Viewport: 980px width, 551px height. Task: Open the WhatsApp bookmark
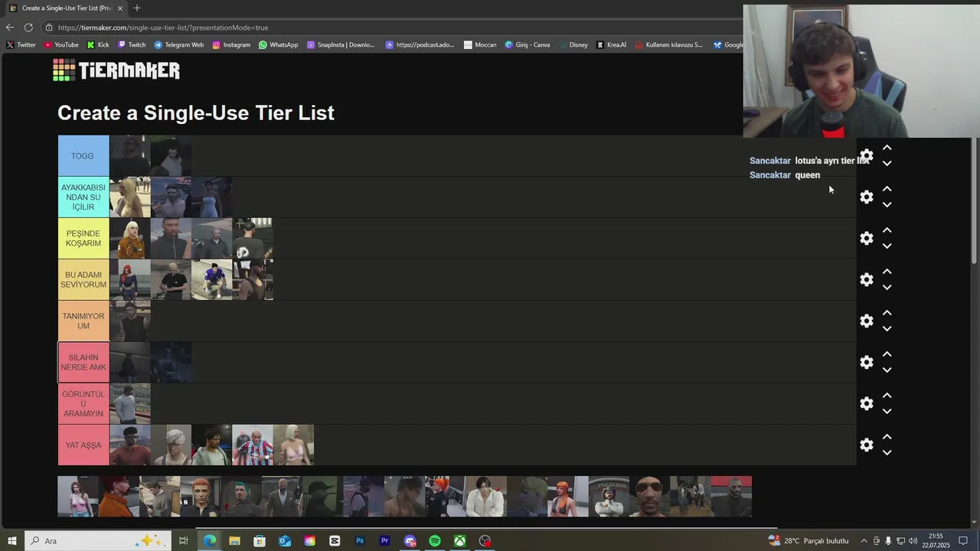pyautogui.click(x=278, y=44)
